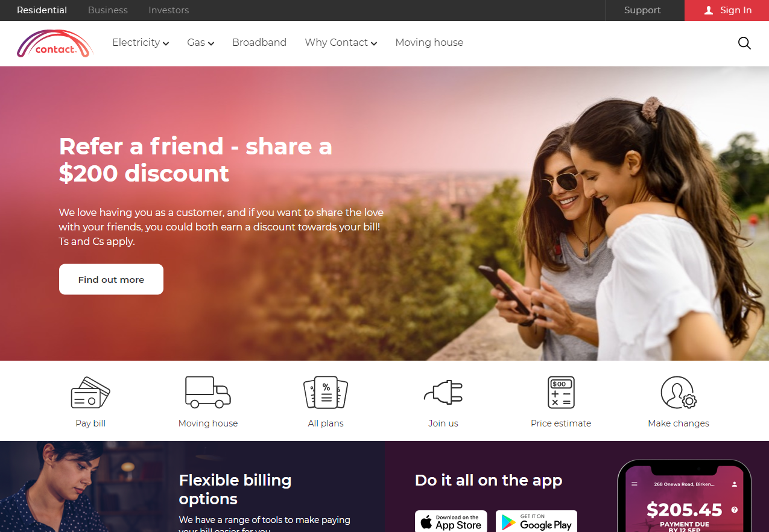Screen dimensions: 769x532
Task: Expand the Gas dropdown menu
Action: point(201,42)
